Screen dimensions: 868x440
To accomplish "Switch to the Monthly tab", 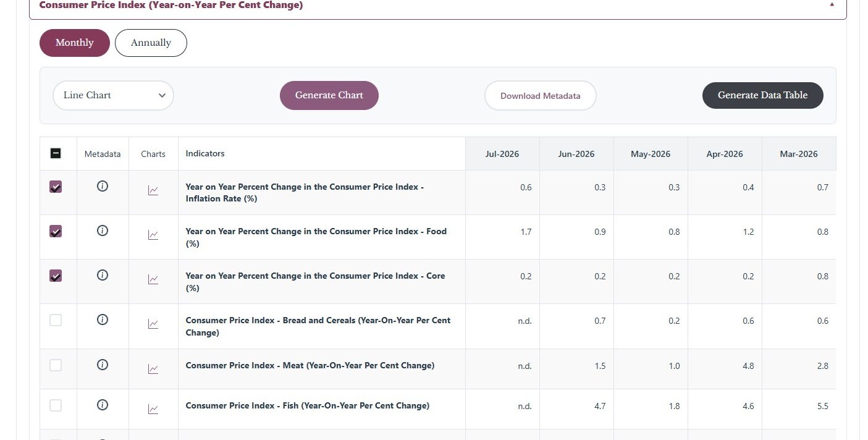I will click(75, 43).
